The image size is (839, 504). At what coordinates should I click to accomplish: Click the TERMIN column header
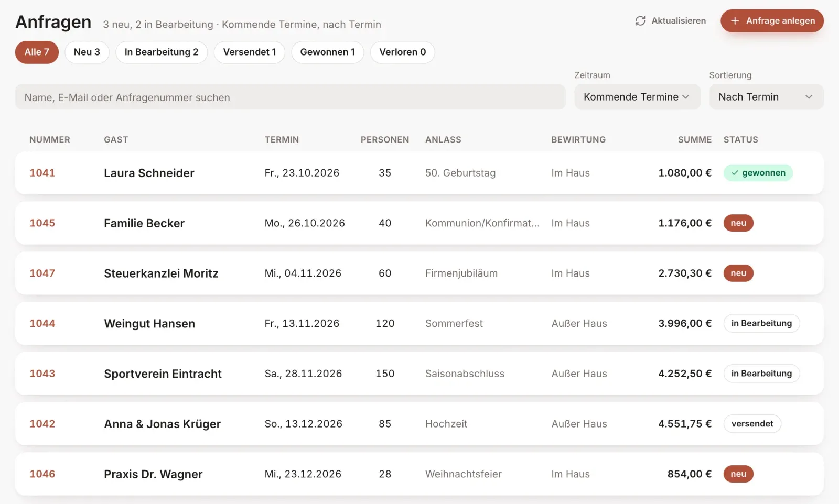click(x=282, y=140)
